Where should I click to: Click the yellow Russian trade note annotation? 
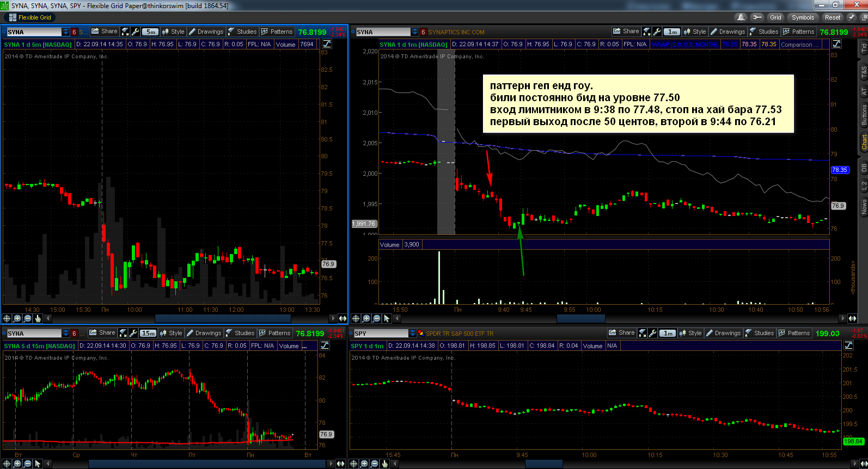[x=638, y=104]
